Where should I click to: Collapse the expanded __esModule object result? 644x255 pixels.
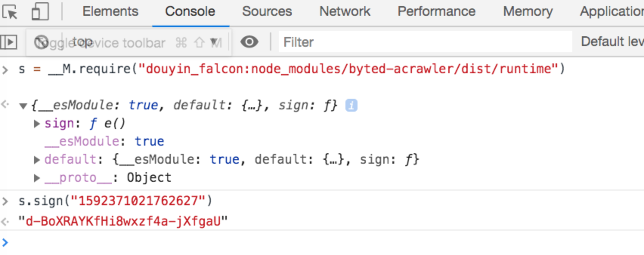pyautogui.click(x=23, y=106)
